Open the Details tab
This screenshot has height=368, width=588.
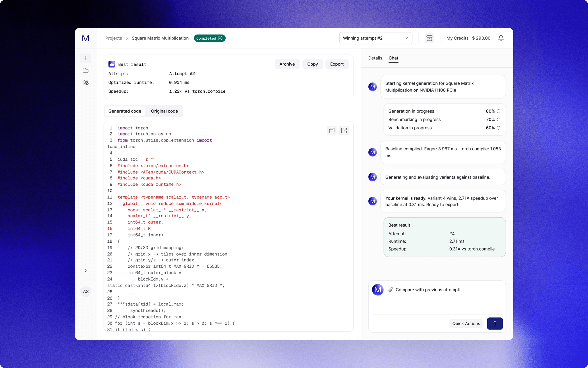375,58
